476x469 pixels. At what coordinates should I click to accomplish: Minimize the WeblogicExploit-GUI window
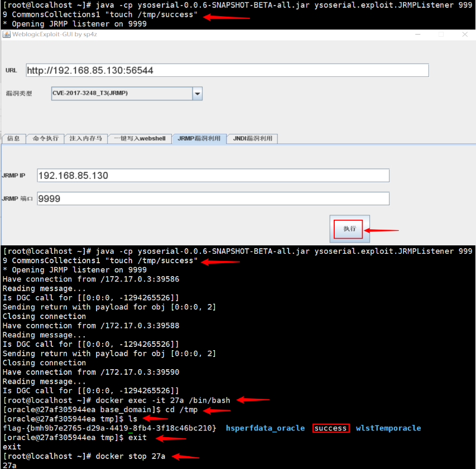[418, 34]
